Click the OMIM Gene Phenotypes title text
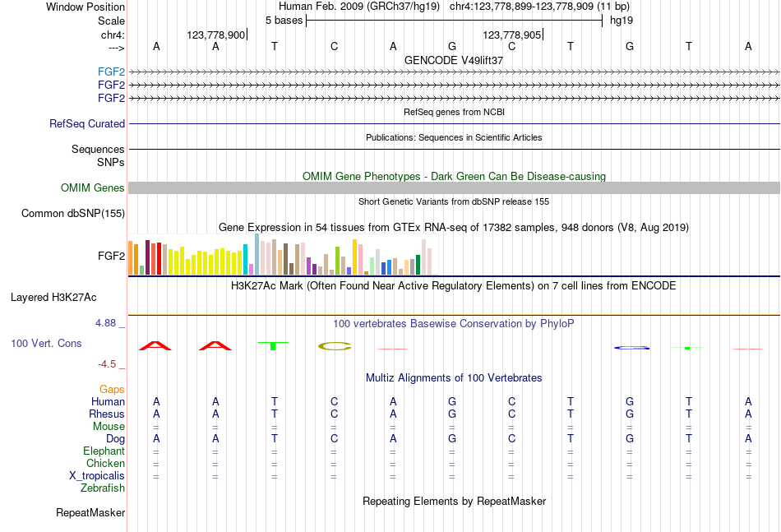 pyautogui.click(x=454, y=176)
